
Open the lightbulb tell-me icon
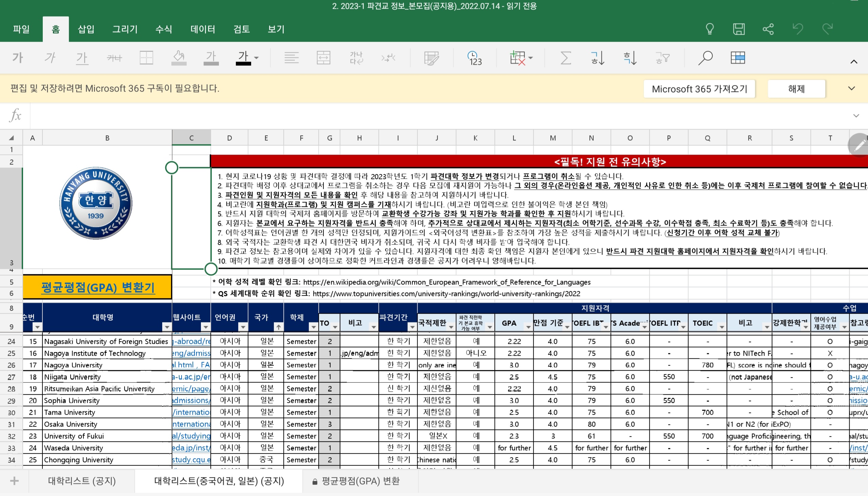pyautogui.click(x=710, y=29)
